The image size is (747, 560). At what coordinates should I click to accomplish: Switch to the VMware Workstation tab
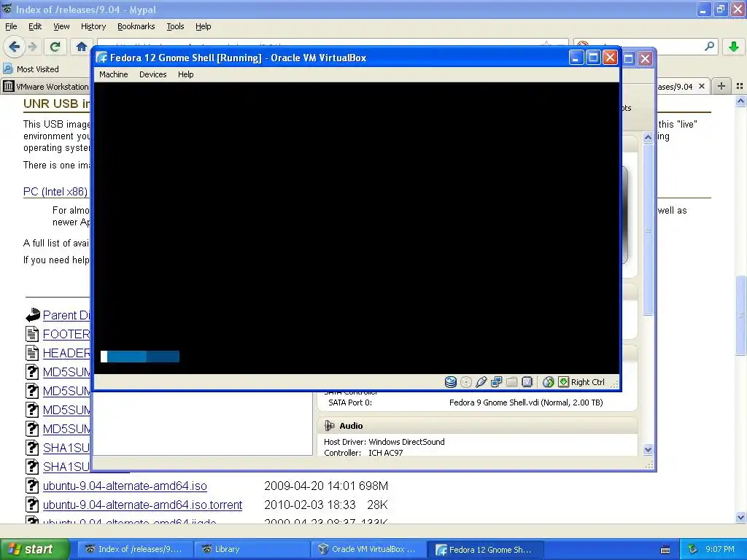tap(46, 86)
